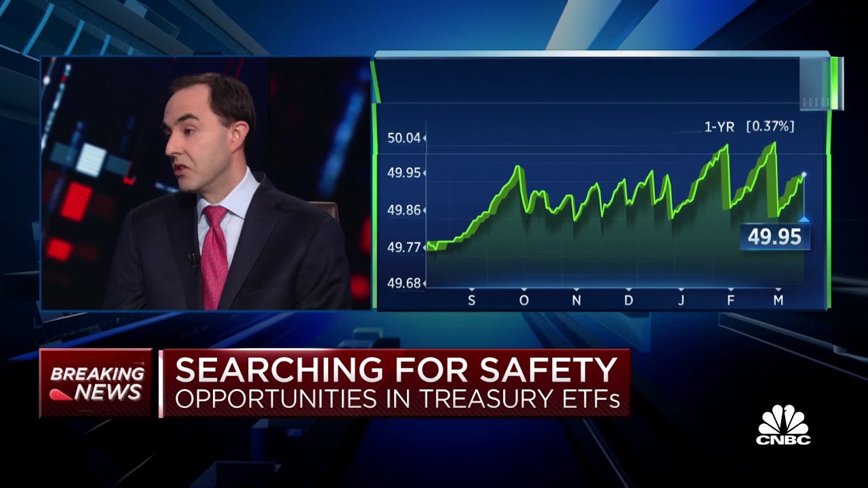Select the O month marker on the x-axis
This screenshot has height=488, width=868.
(x=524, y=300)
